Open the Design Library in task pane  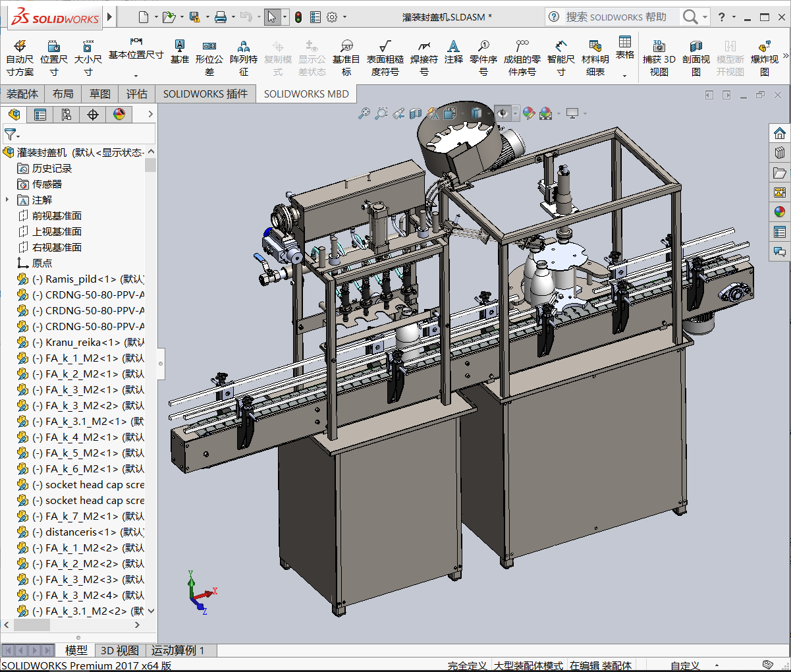tap(780, 153)
